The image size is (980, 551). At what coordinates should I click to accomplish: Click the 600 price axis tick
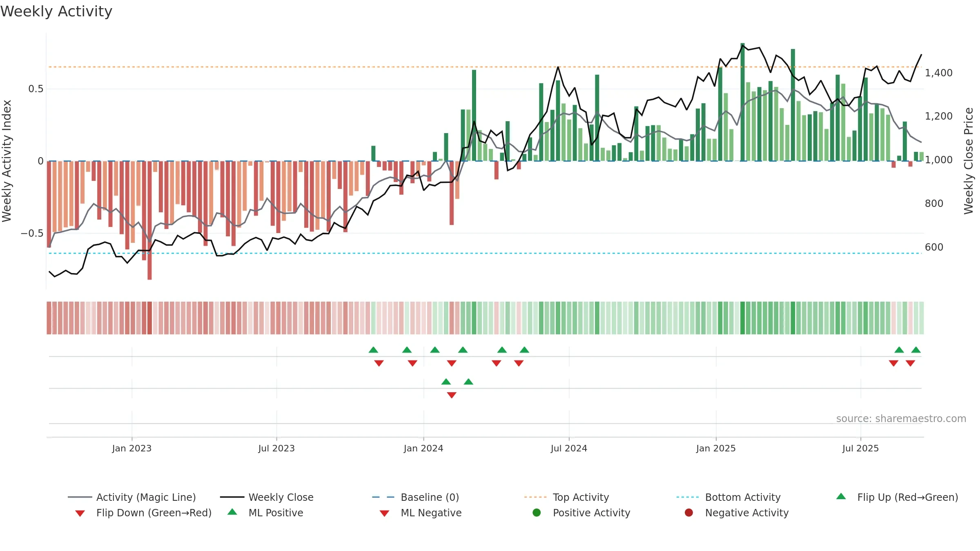pos(934,247)
